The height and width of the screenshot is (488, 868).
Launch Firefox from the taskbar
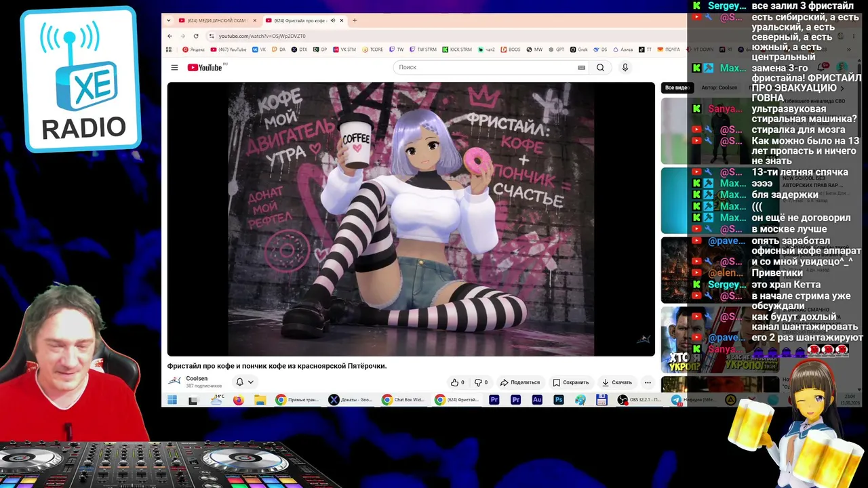click(238, 400)
